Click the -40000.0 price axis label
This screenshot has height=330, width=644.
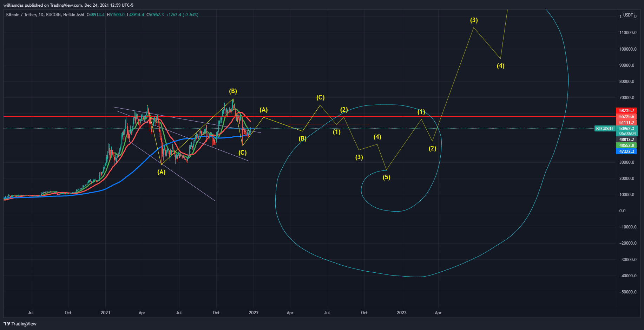628,276
